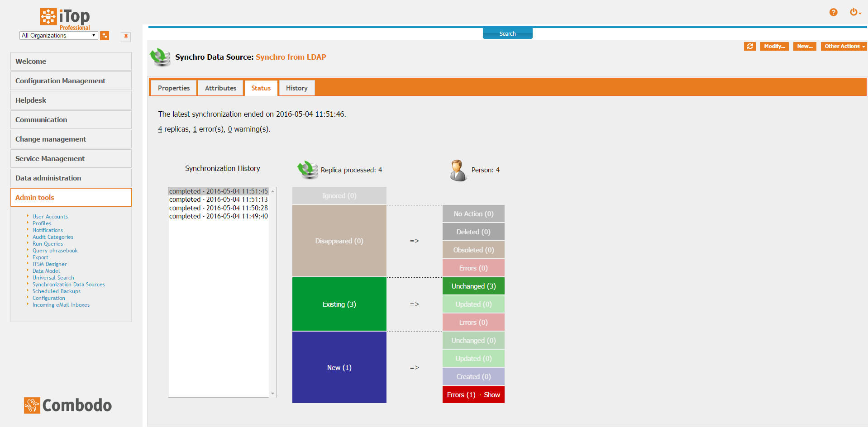Click the help question mark icon
This screenshot has height=427, width=868.
click(x=833, y=12)
